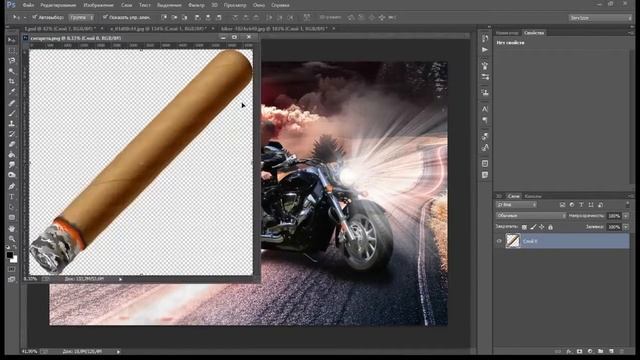Image resolution: width=640 pixels, height=360 pixels.
Task: Select the Eyedropper tool
Action: coord(11,92)
